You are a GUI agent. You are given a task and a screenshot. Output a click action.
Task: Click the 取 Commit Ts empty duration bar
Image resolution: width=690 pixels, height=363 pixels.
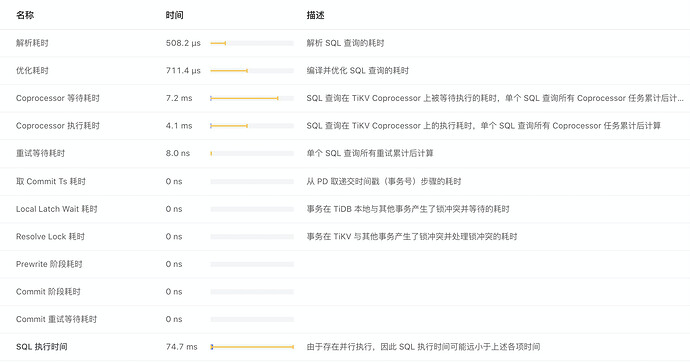252,181
